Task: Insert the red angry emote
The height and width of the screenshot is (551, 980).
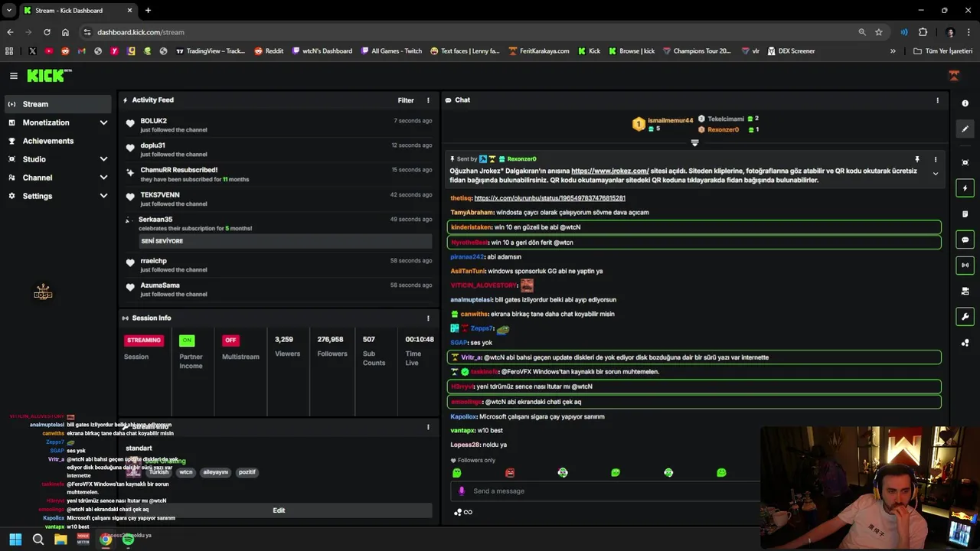Action: (510, 473)
